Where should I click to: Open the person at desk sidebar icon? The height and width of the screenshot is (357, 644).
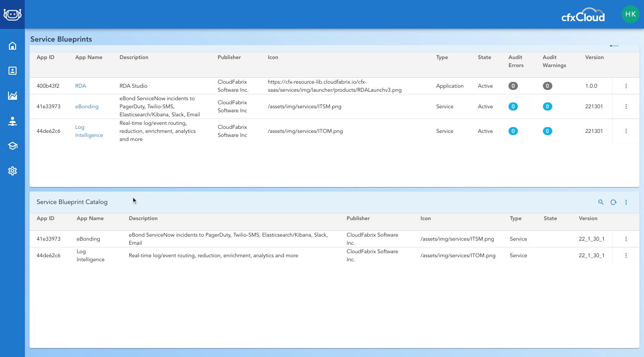[13, 121]
